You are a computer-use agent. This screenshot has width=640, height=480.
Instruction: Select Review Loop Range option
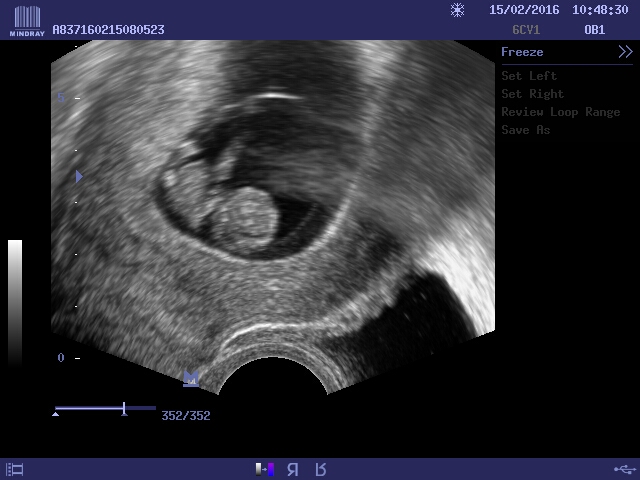coord(560,112)
